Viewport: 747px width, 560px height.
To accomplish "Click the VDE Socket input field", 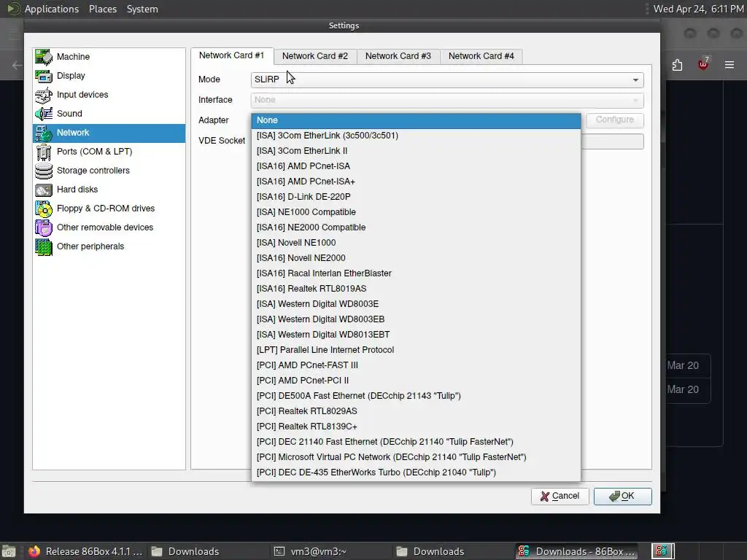I will point(612,141).
